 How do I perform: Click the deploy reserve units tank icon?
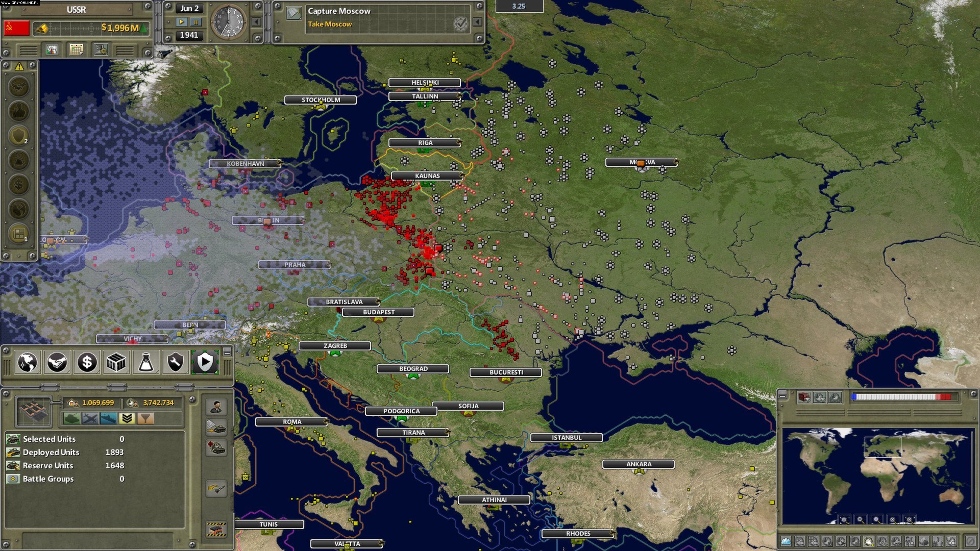tap(216, 428)
